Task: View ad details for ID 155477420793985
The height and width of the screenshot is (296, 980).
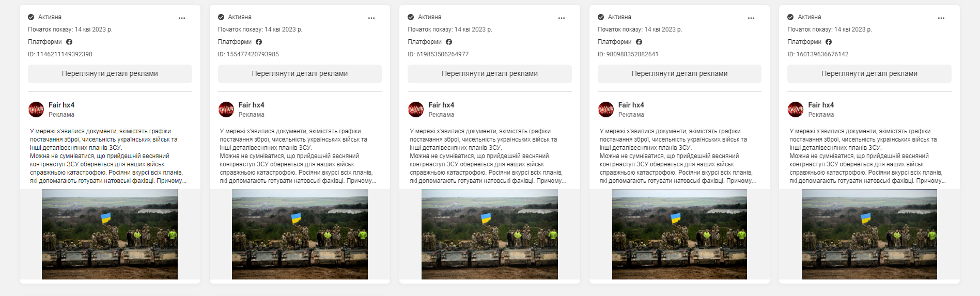Action: [300, 73]
